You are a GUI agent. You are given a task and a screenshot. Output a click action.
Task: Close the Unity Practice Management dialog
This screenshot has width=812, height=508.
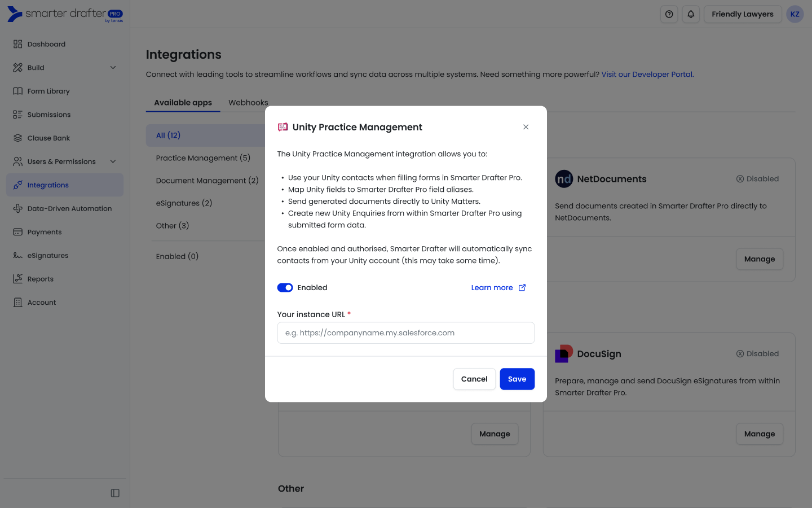click(526, 127)
